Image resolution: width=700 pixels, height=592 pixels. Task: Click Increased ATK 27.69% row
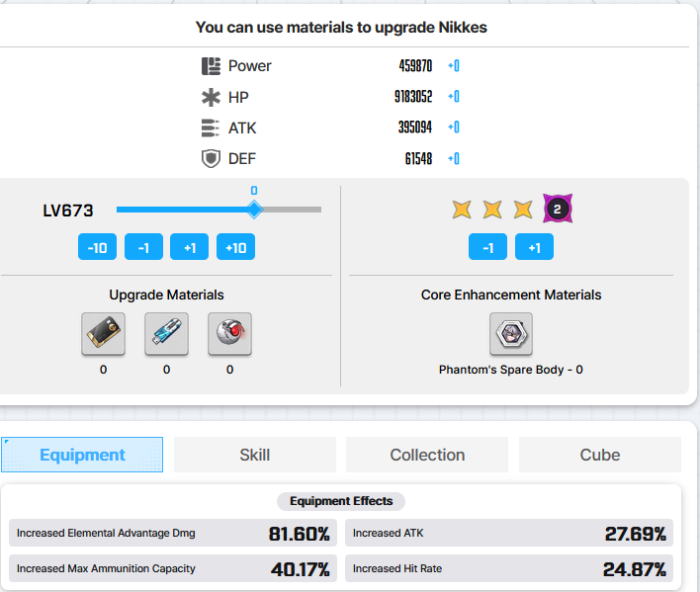pos(509,533)
